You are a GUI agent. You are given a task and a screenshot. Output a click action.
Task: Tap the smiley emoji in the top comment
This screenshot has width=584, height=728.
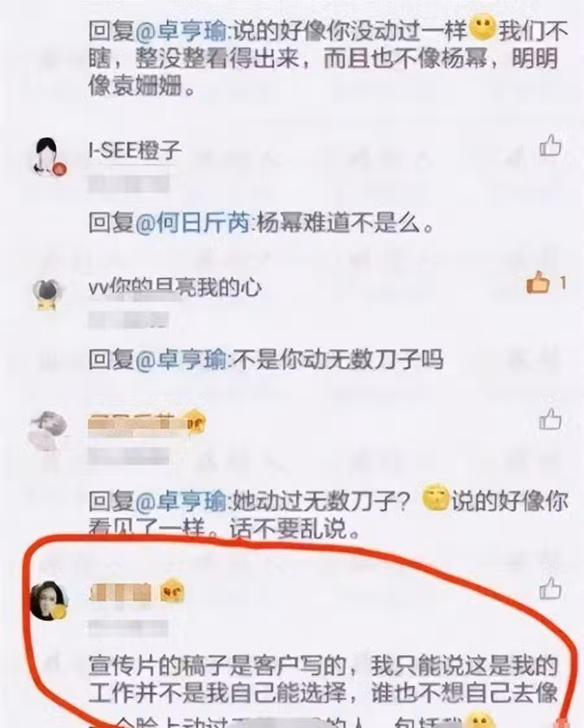[483, 27]
